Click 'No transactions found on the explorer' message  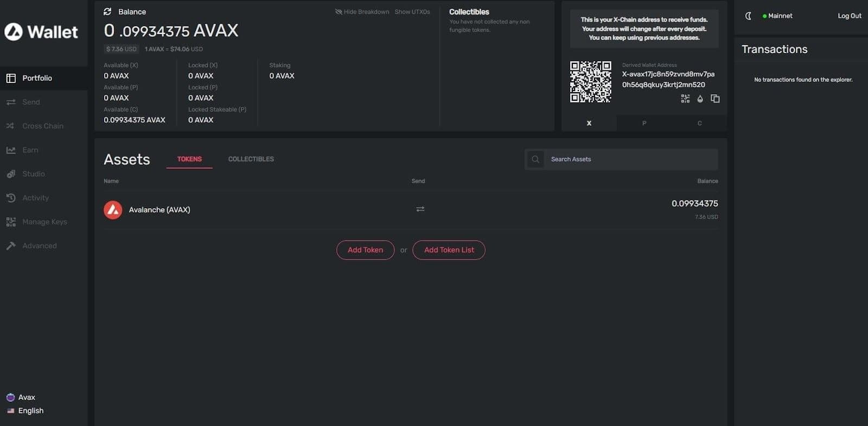[803, 80]
